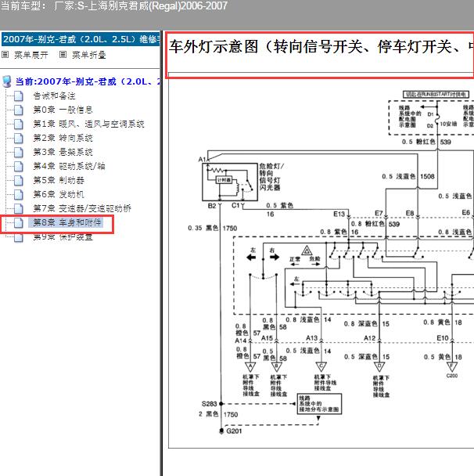Click the 菜单展开 text link
This screenshot has width=474, height=476.
pos(31,55)
